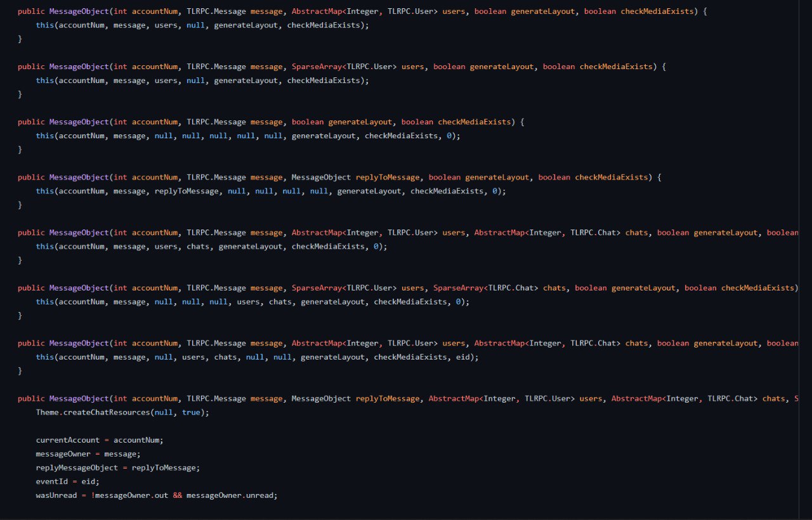
Task: Click the && operator in the wasUnread line
Action: 178,495
